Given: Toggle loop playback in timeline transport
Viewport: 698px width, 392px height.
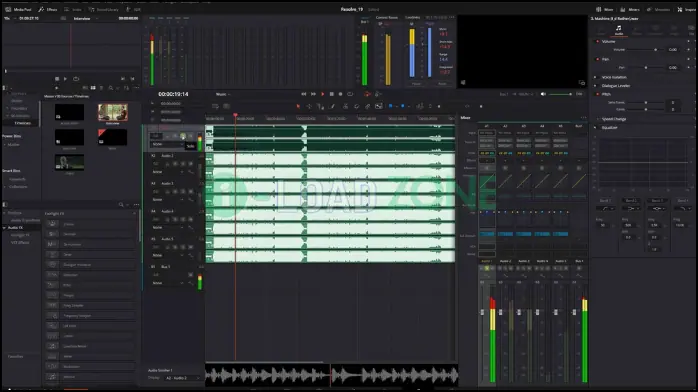Looking at the screenshot, I should pos(350,94).
